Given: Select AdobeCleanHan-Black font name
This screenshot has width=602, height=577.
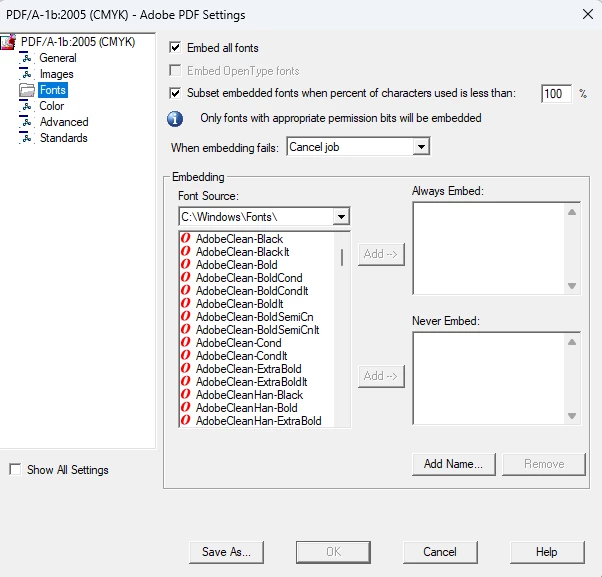Looking at the screenshot, I should click(249, 395).
